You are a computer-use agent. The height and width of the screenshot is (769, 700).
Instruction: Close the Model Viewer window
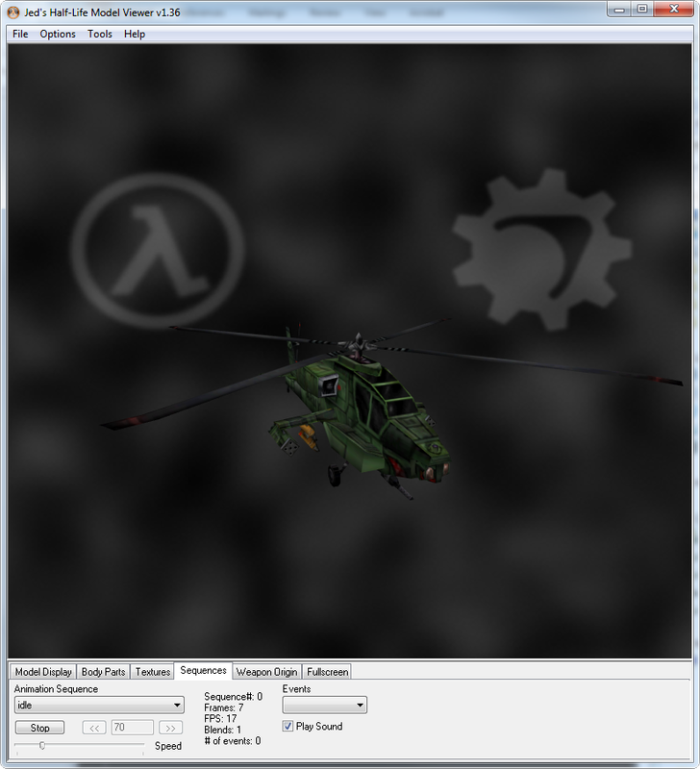673,10
